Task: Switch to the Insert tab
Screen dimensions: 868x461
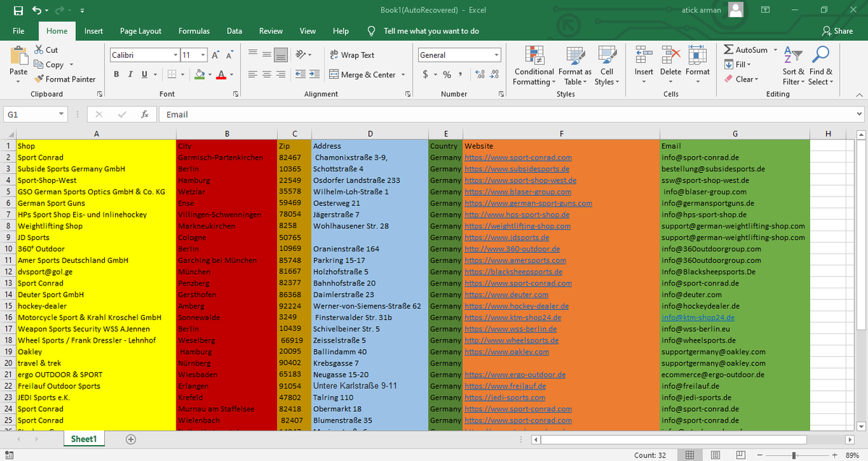Action: click(x=93, y=31)
